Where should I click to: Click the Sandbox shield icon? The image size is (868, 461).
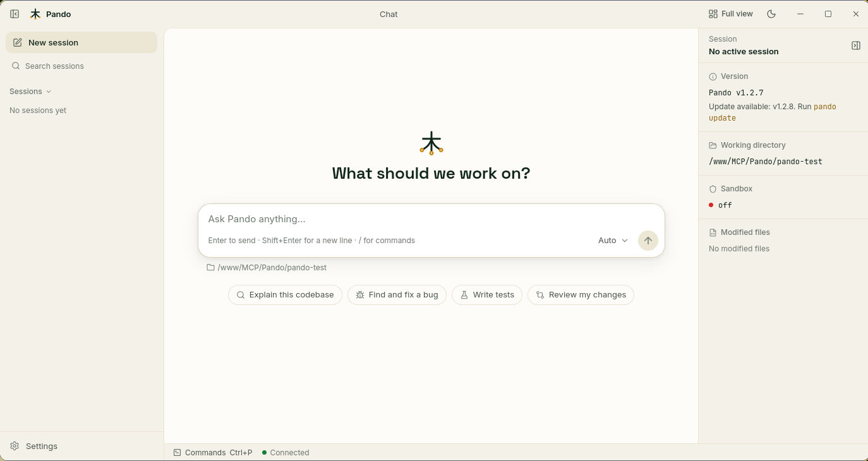click(x=713, y=189)
